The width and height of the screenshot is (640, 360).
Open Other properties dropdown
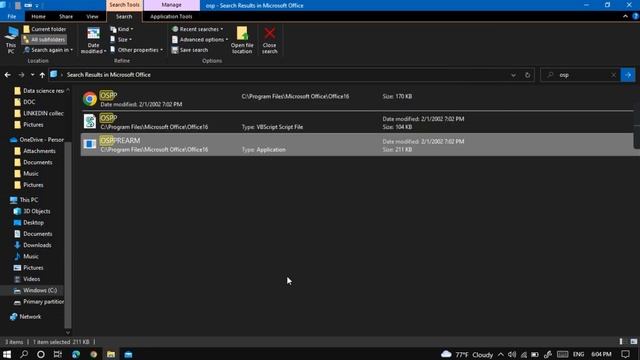tap(137, 50)
